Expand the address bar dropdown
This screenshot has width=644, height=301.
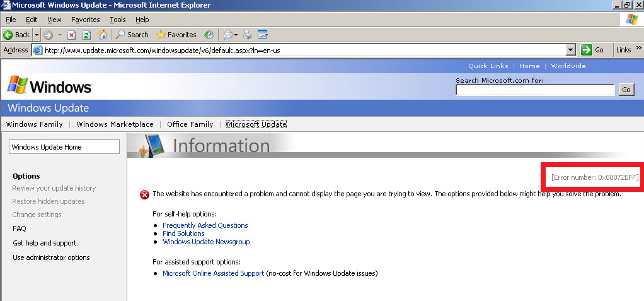[570, 50]
